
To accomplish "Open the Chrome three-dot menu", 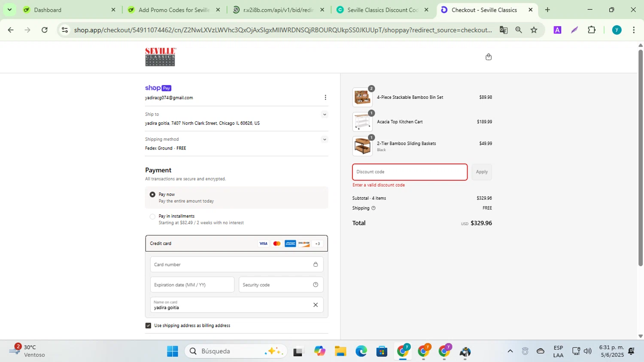I will coord(634,30).
